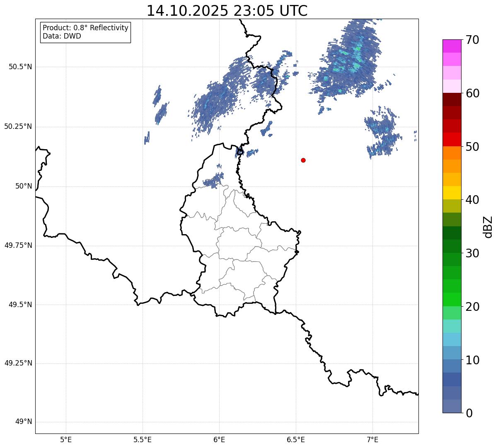498x448 pixels.
Task: Click the yellow colorbar segment above 40
Action: pos(452,193)
